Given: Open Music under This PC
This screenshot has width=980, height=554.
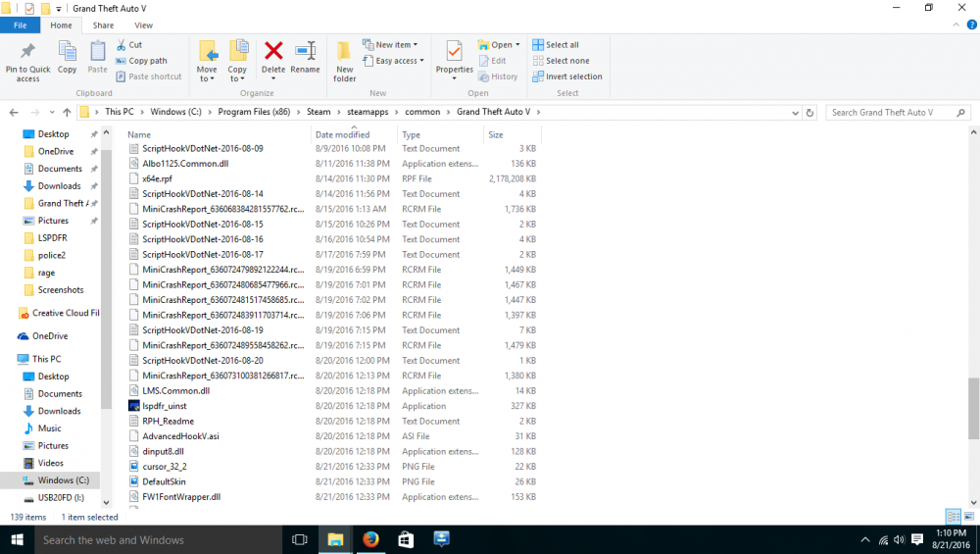Looking at the screenshot, I should pos(49,428).
